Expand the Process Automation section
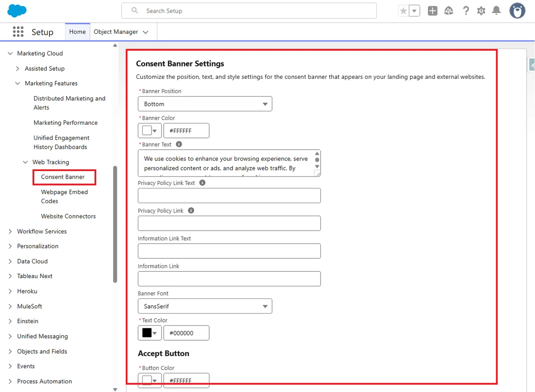 tap(10, 381)
